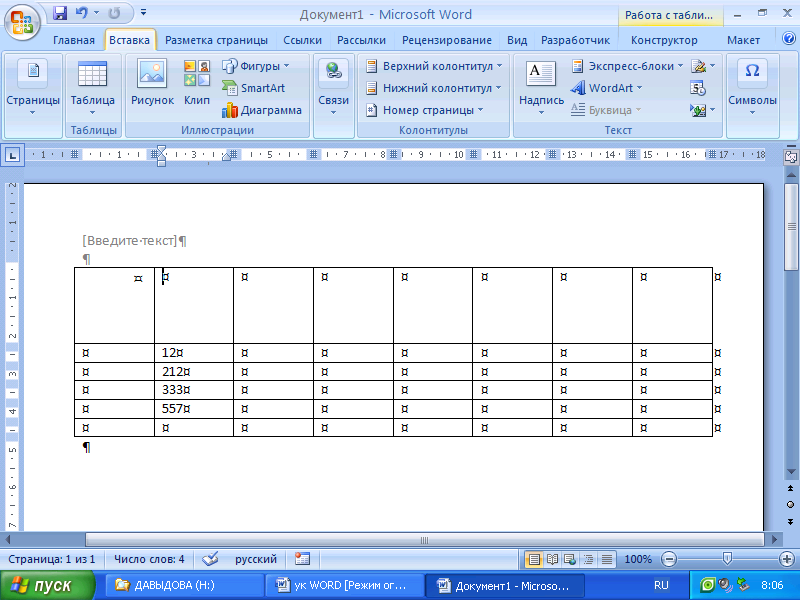Image resolution: width=800 pixels, height=600 pixels.
Task: Click the page count Страница: 1 из 1
Action: [x=52, y=559]
